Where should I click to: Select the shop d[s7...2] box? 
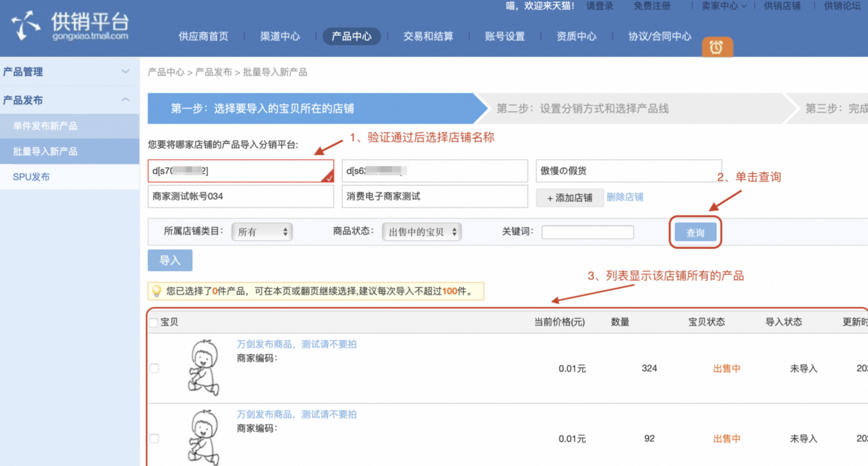(x=241, y=171)
